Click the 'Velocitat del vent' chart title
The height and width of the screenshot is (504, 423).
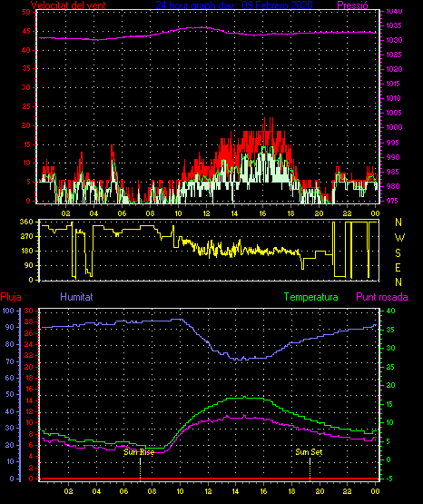pyautogui.click(x=68, y=5)
